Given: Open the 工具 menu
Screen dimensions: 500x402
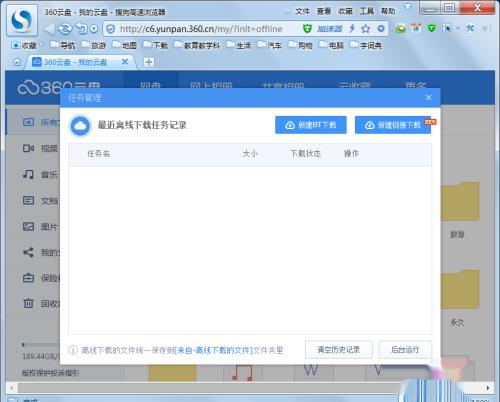Looking at the screenshot, I should [367, 11].
